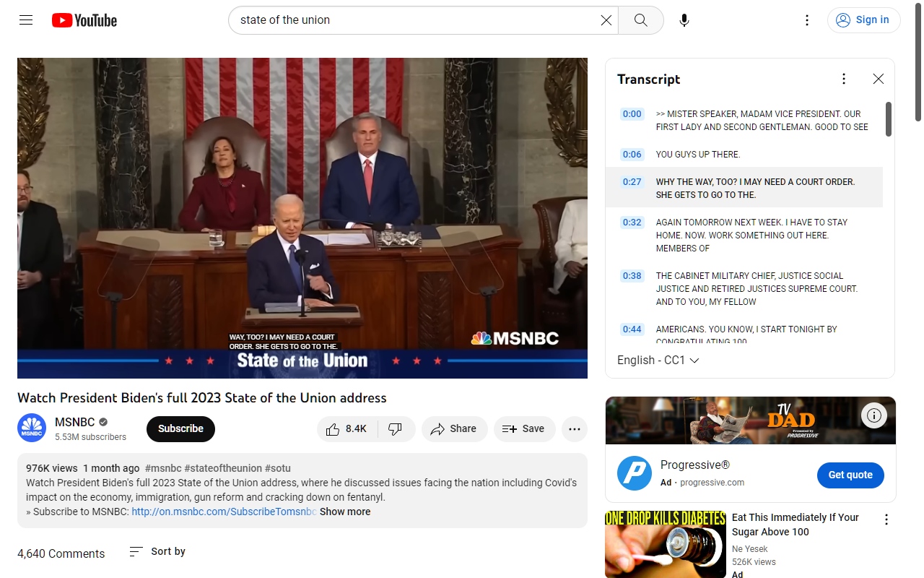
Task: Open the hamburger guide menu
Action: 26,20
